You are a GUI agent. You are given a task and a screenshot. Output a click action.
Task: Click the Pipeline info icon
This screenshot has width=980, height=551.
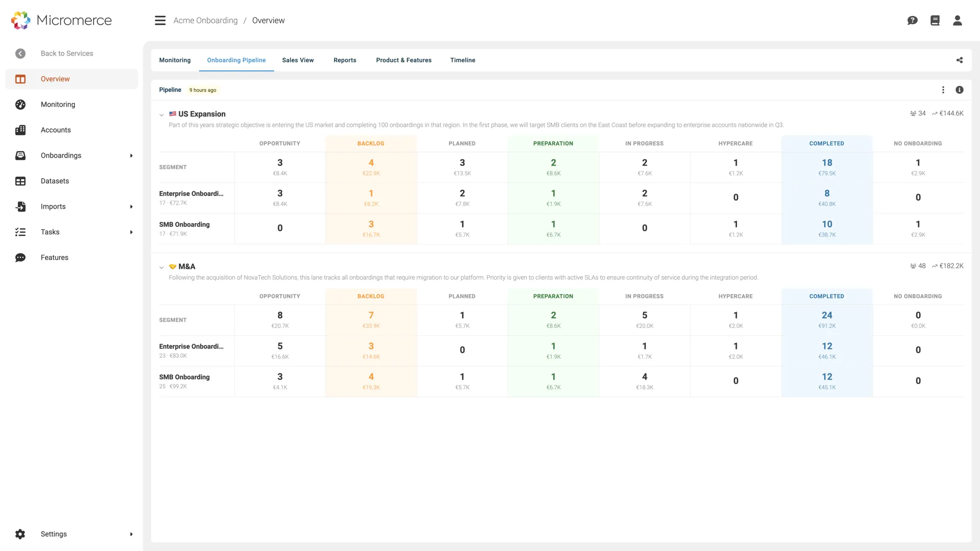point(960,90)
